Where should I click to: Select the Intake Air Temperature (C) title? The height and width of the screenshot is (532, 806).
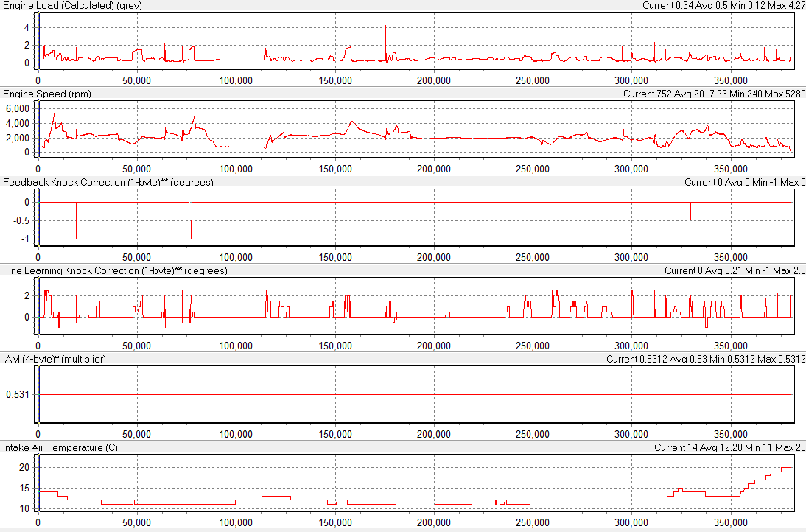point(60,447)
